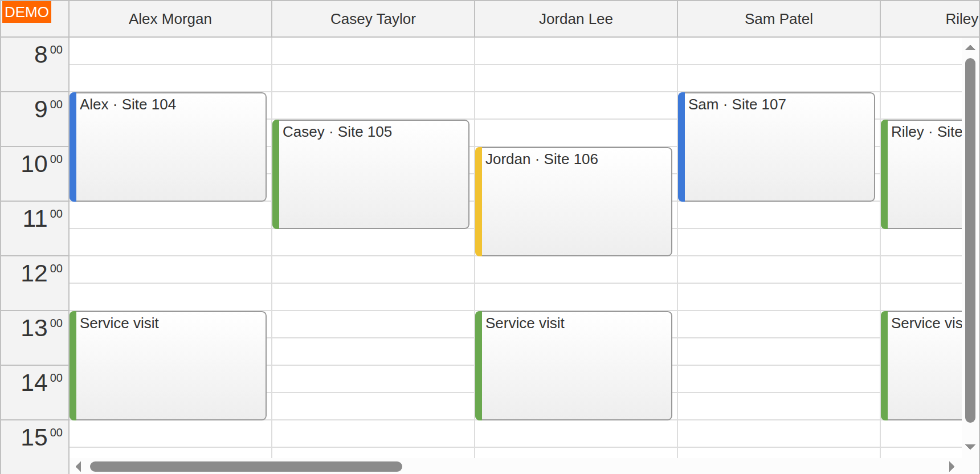
Task: Click the 9:00 time label
Action: [x=35, y=119]
